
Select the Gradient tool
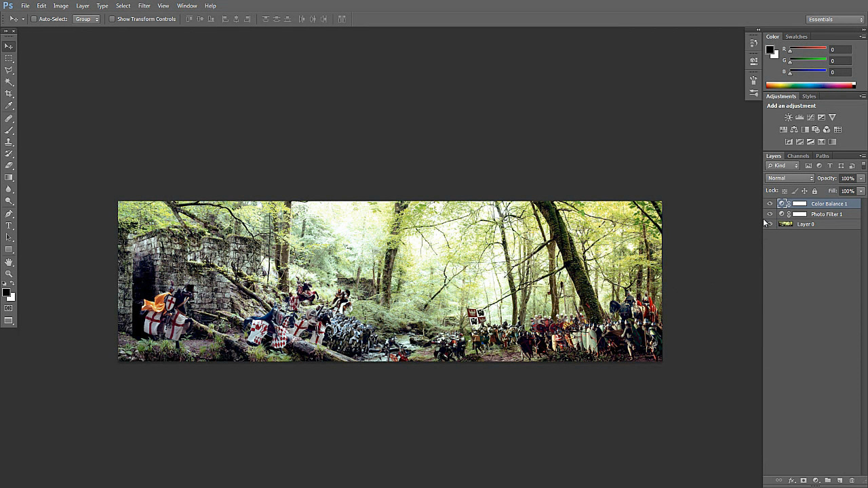pos(9,178)
